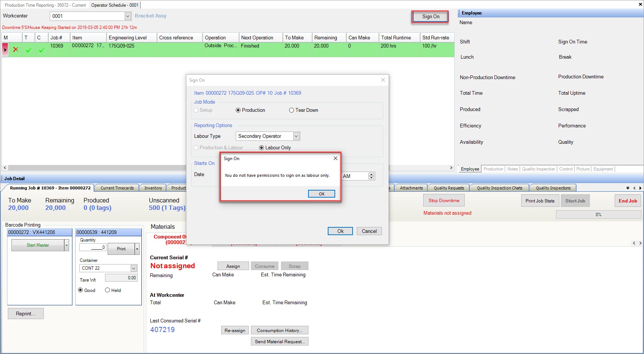Click the Stop Downtime button

pyautogui.click(x=444, y=201)
